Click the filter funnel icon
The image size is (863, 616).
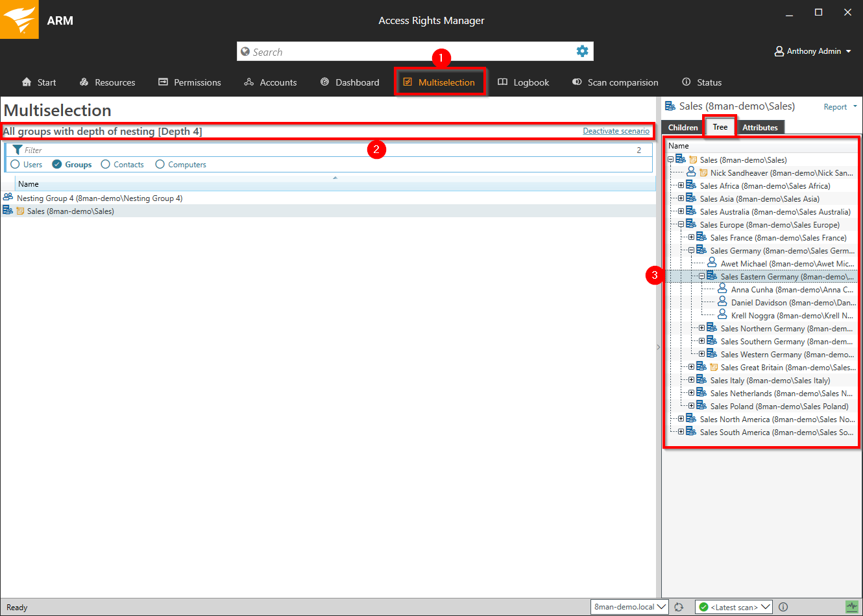tap(17, 150)
